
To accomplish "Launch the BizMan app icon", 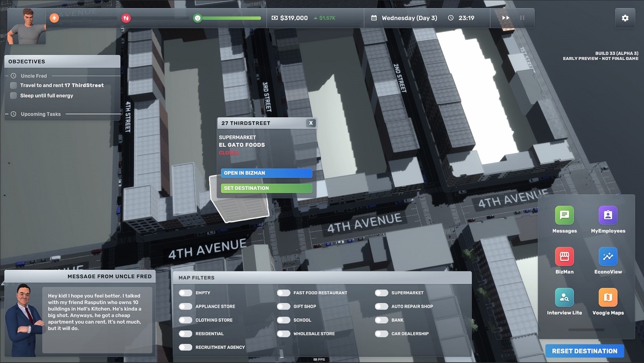I will [x=564, y=256].
